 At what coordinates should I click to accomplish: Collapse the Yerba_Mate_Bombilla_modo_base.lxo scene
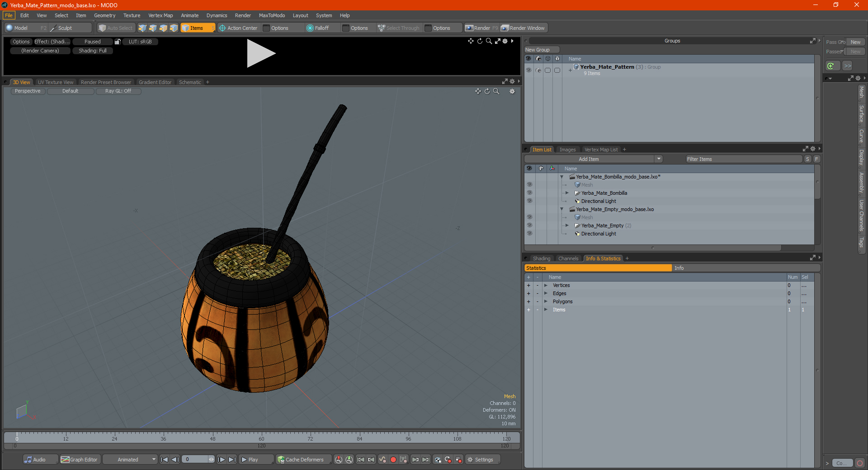tap(562, 177)
